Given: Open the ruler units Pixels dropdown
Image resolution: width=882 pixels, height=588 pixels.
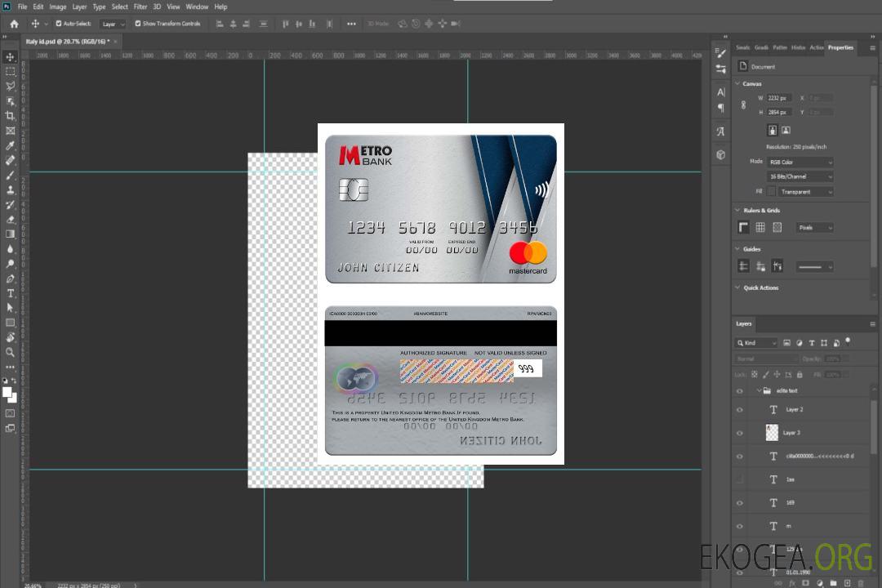Looking at the screenshot, I should [814, 227].
